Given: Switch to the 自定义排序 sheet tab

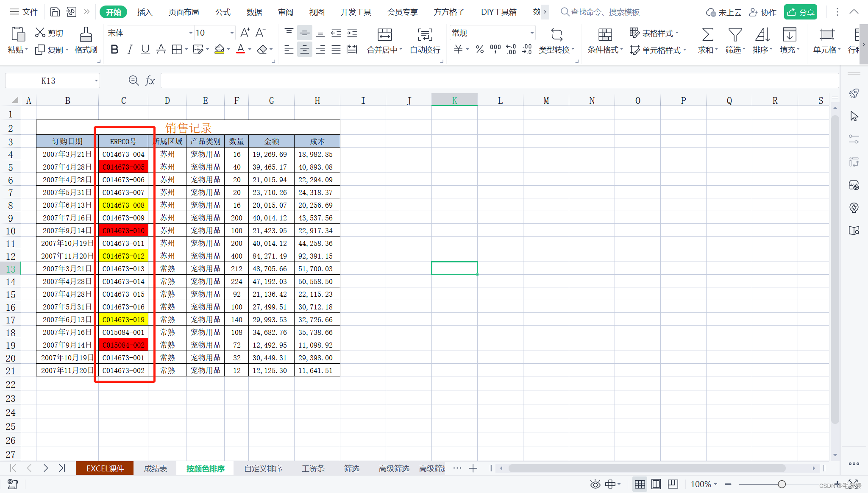Looking at the screenshot, I should pyautogui.click(x=263, y=468).
